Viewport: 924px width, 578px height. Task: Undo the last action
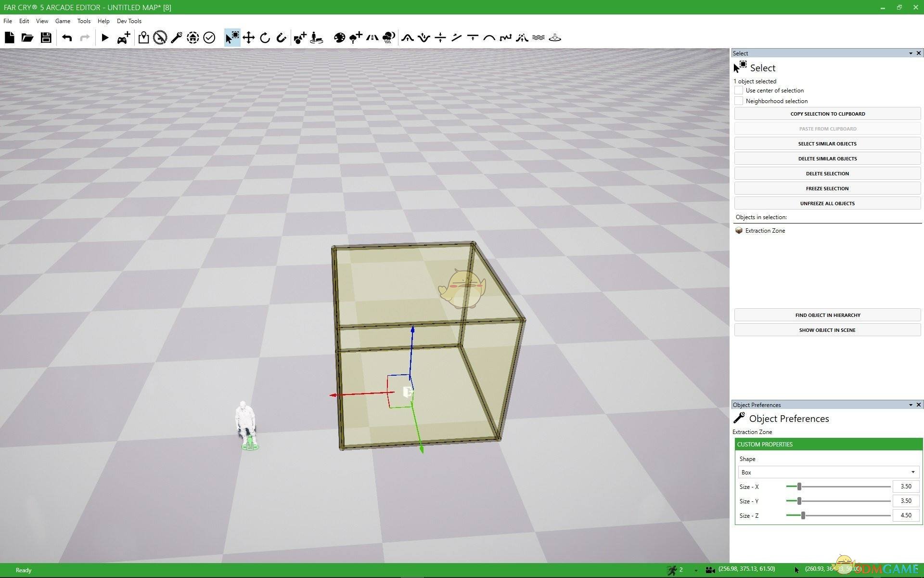coord(67,38)
